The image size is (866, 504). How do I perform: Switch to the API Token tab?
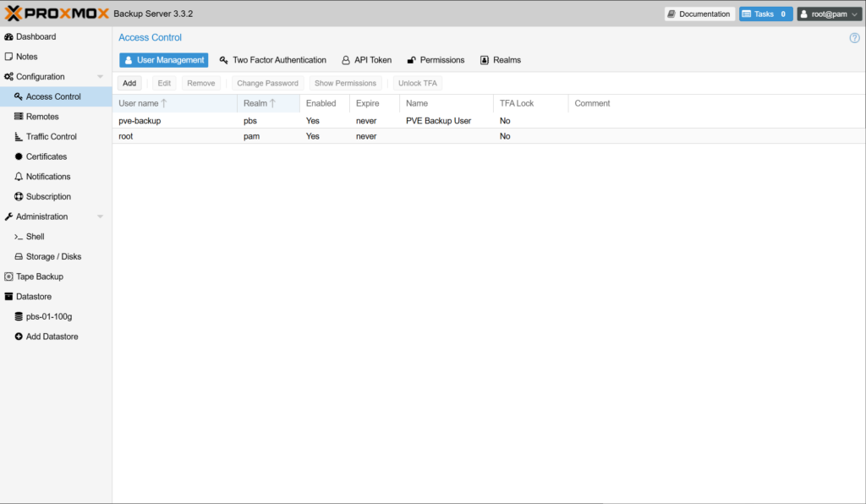click(366, 60)
